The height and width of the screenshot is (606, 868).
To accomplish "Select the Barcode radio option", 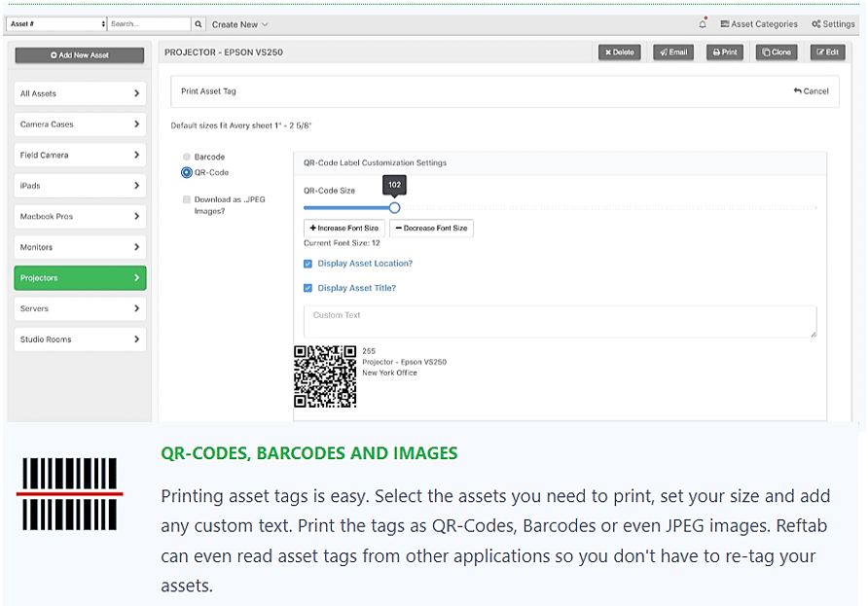I will click(187, 157).
